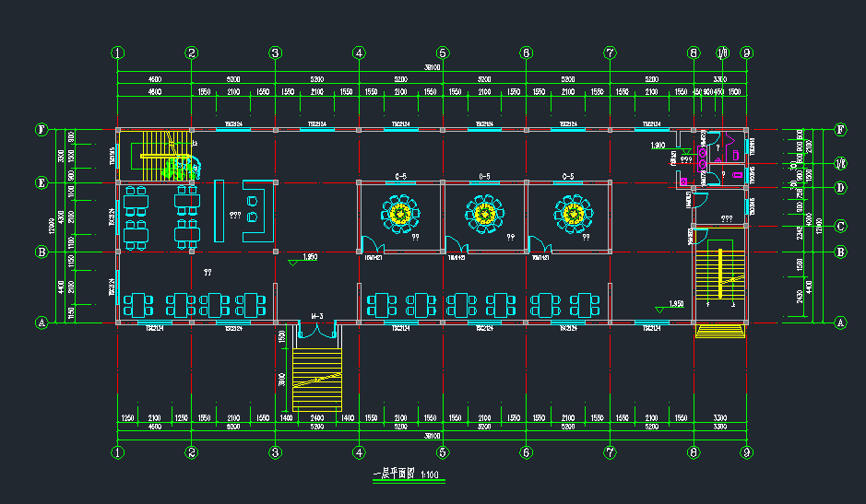Select the C-5 label above the middle private room
The width and height of the screenshot is (866, 504).
(484, 176)
